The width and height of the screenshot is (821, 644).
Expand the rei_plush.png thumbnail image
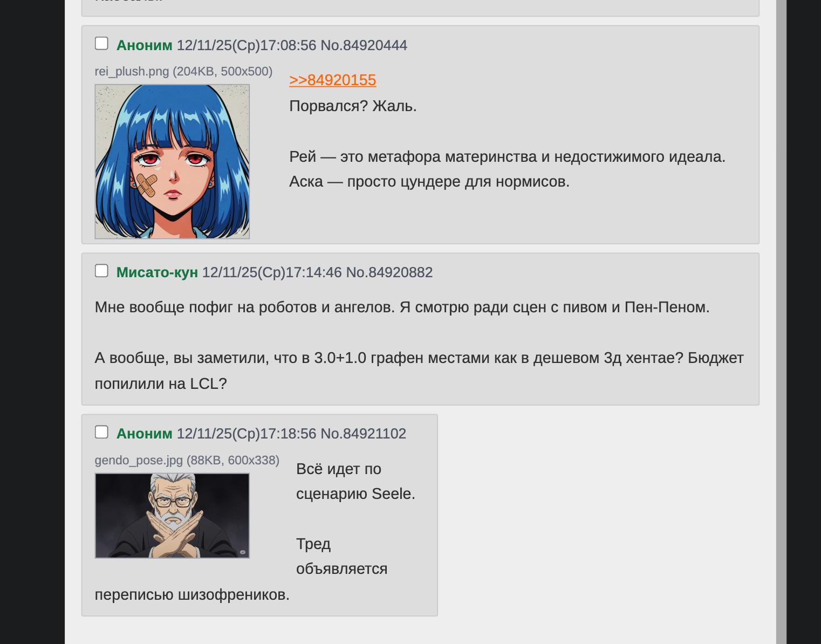tap(172, 161)
